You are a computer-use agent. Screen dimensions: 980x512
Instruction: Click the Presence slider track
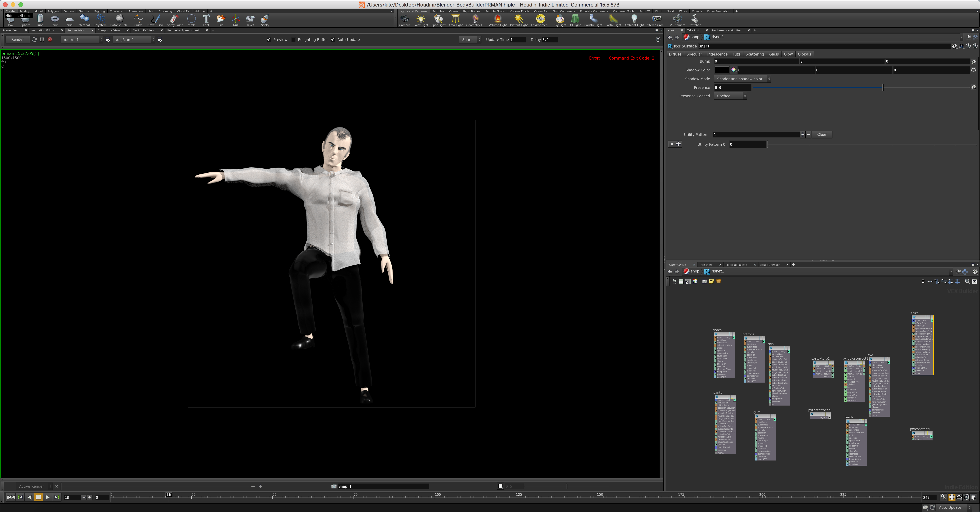[861, 88]
